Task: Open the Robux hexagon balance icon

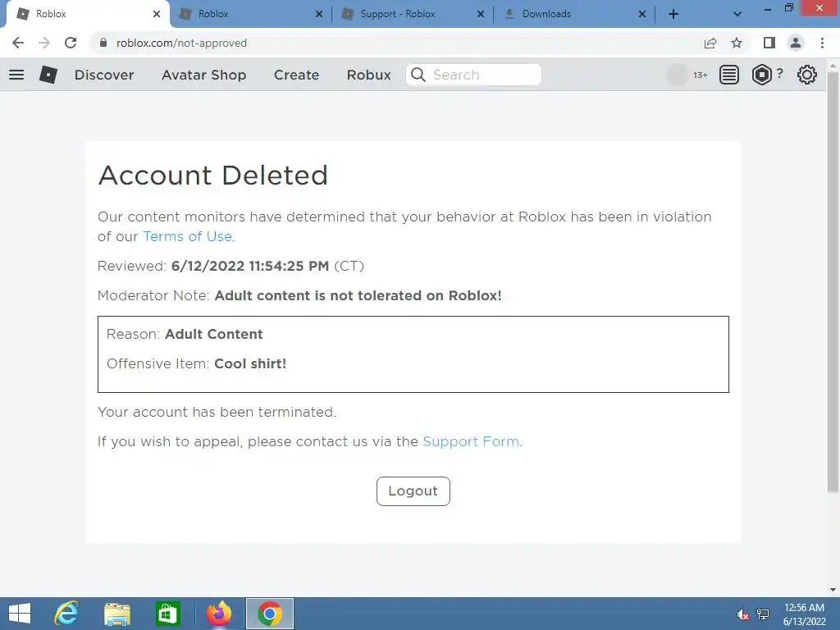Action: 762,75
